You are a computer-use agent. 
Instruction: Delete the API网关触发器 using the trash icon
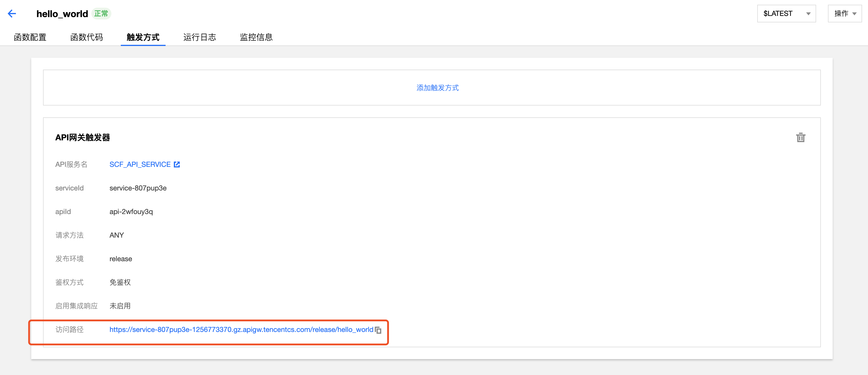point(801,138)
